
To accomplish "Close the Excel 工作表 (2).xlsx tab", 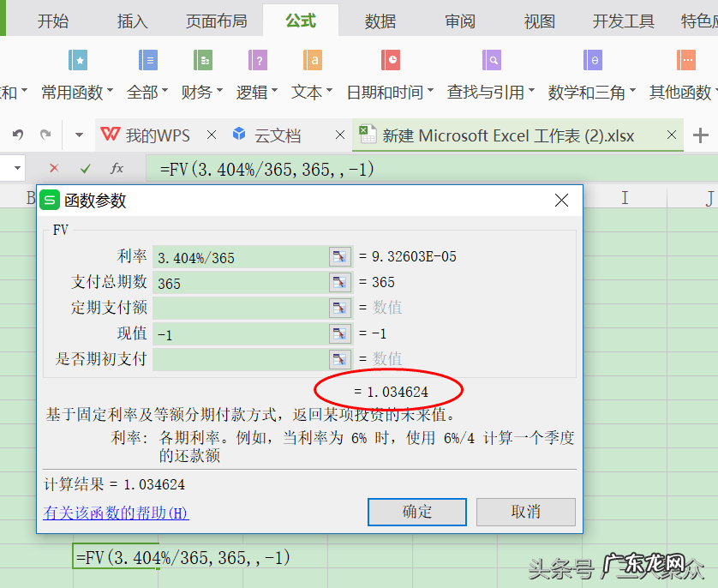I will coord(672,135).
